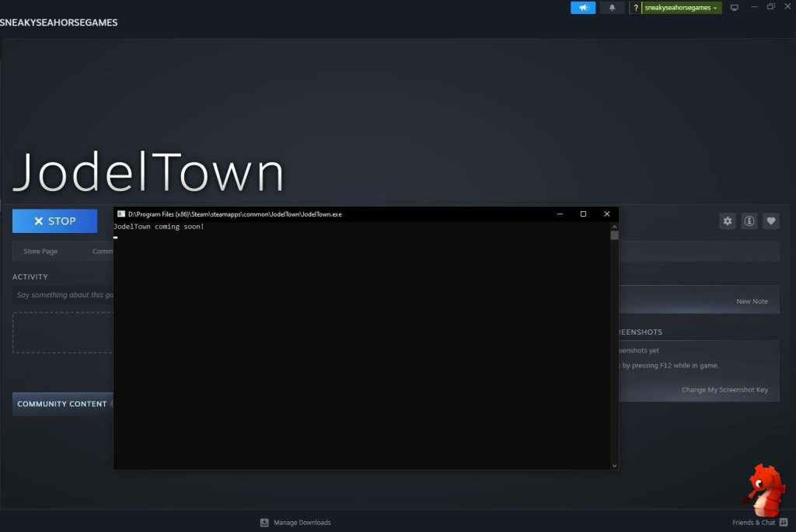Screen dimensions: 796x532
Task: Stop the running JodelTown game
Action: (54, 221)
